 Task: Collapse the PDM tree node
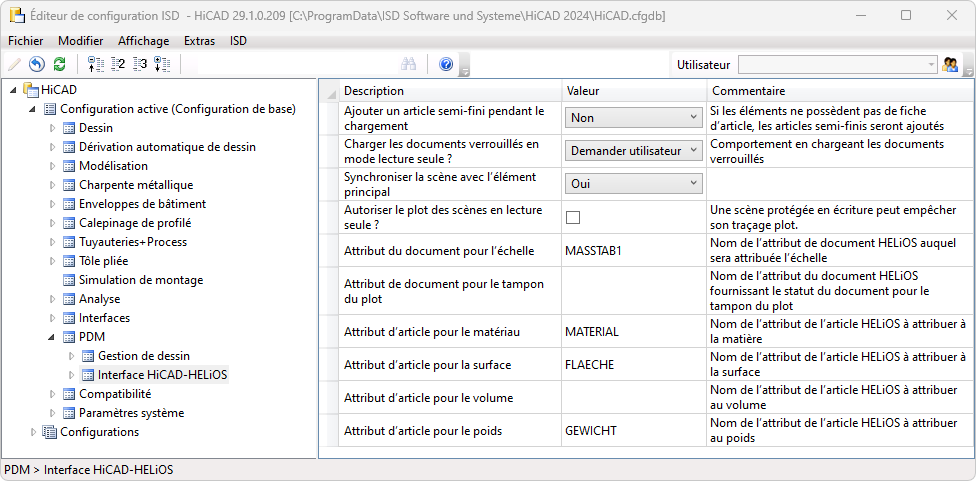(x=53, y=337)
